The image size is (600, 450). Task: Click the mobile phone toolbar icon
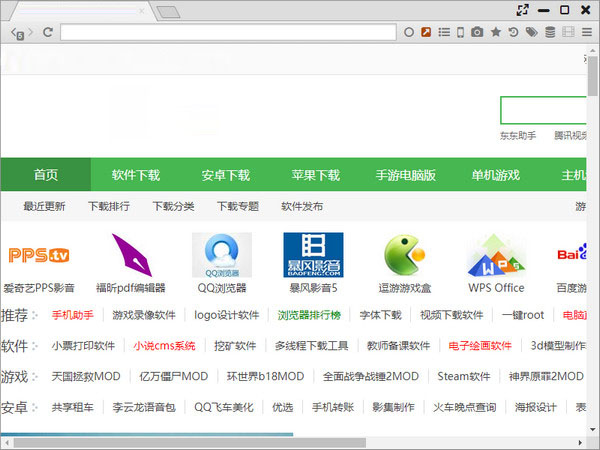pyautogui.click(x=461, y=33)
